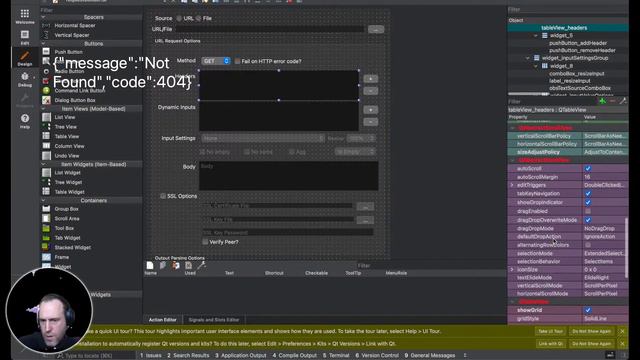640x360 pixels.
Task: Toggle the showGrid property checkbox
Action: (x=588, y=310)
